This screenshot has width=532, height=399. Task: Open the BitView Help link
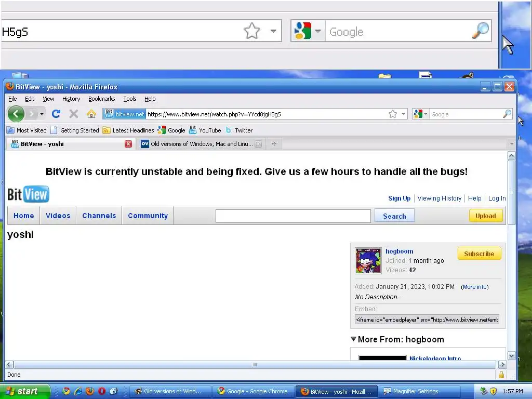click(475, 198)
